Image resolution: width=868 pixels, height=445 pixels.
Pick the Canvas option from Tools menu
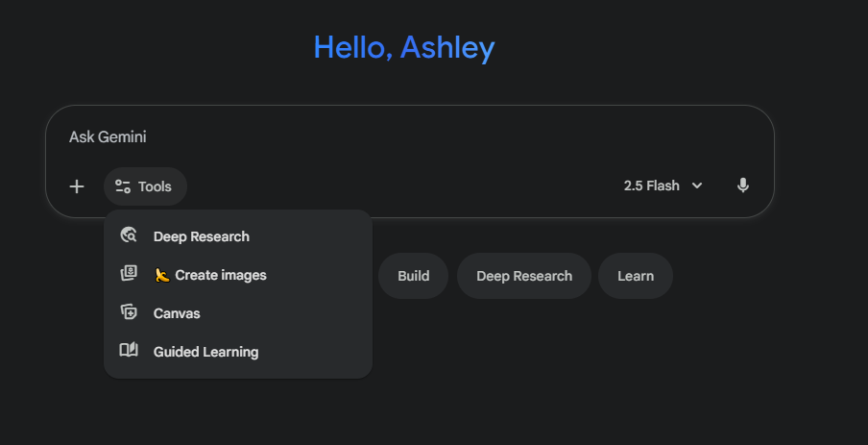[x=177, y=313]
